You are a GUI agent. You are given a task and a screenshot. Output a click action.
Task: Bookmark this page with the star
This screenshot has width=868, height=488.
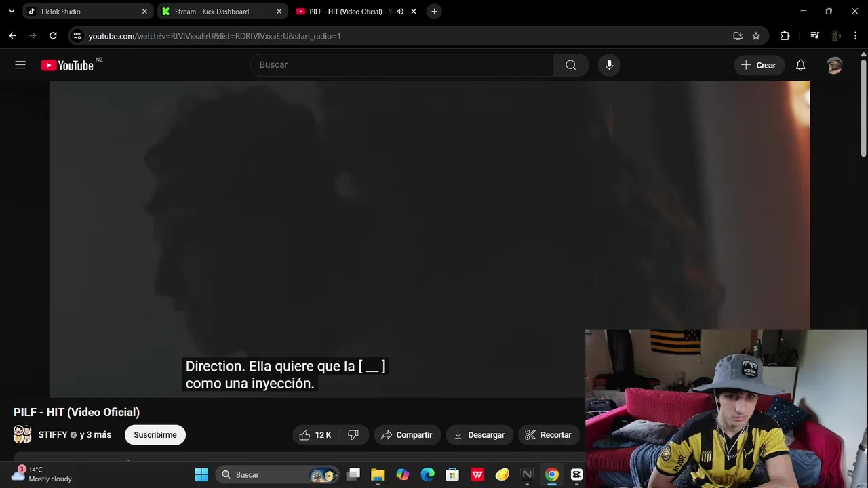(x=756, y=35)
